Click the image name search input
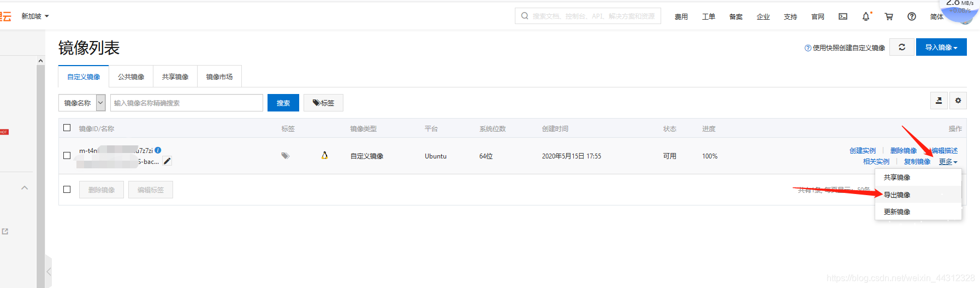The height and width of the screenshot is (288, 980). 187,103
